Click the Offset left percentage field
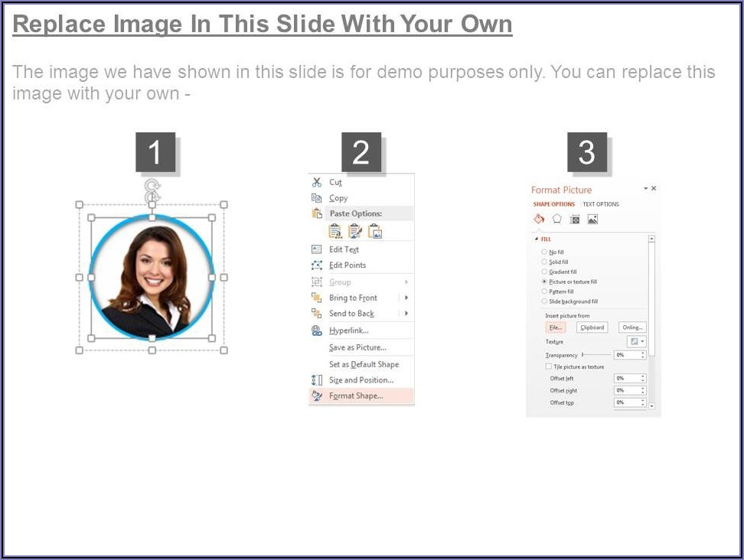 pyautogui.click(x=628, y=378)
